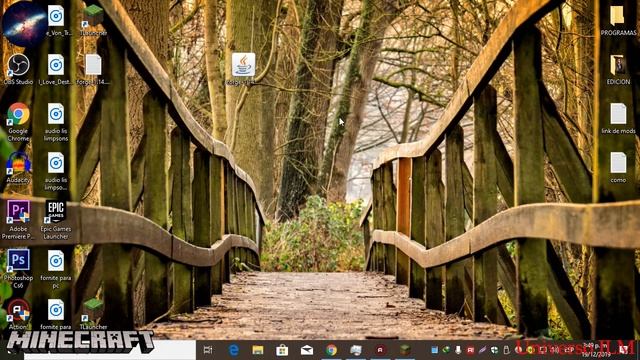The height and width of the screenshot is (360, 640).
Task: Open Windows Security shield tray icon
Action: pyautogui.click(x=495, y=350)
